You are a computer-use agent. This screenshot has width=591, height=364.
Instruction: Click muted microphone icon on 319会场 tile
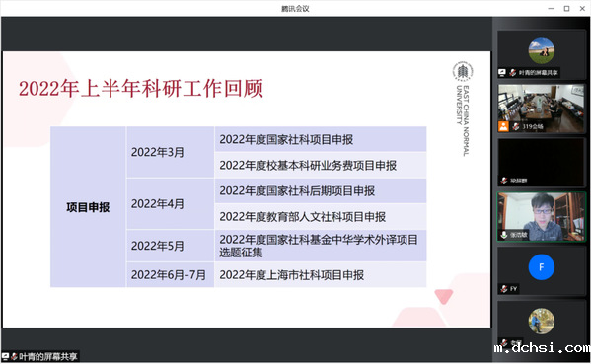pos(516,126)
